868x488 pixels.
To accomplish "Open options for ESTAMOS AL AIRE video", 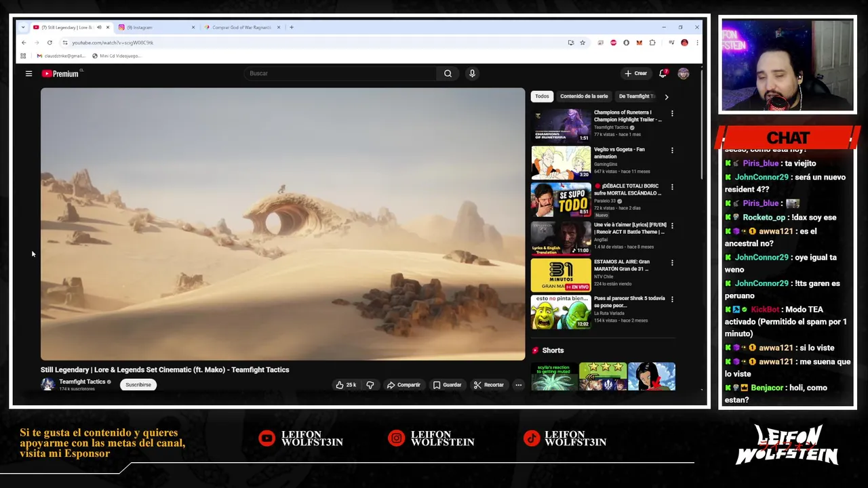I will point(672,262).
